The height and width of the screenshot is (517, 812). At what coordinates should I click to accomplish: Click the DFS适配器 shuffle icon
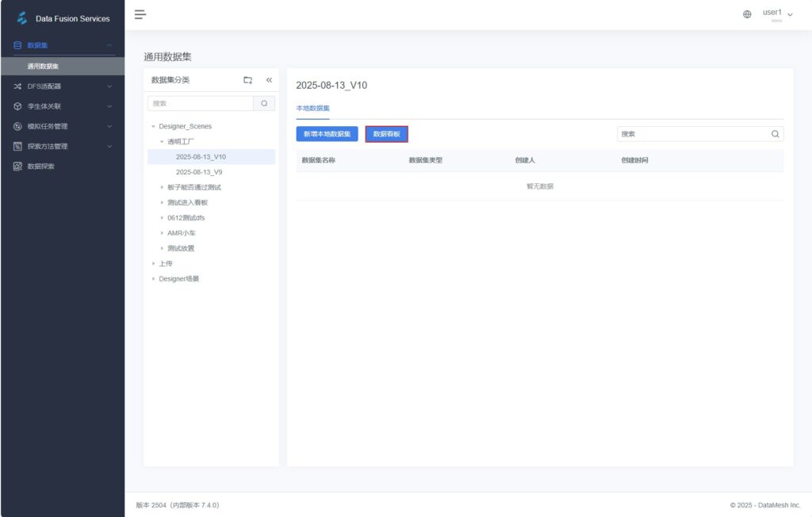pyautogui.click(x=17, y=86)
